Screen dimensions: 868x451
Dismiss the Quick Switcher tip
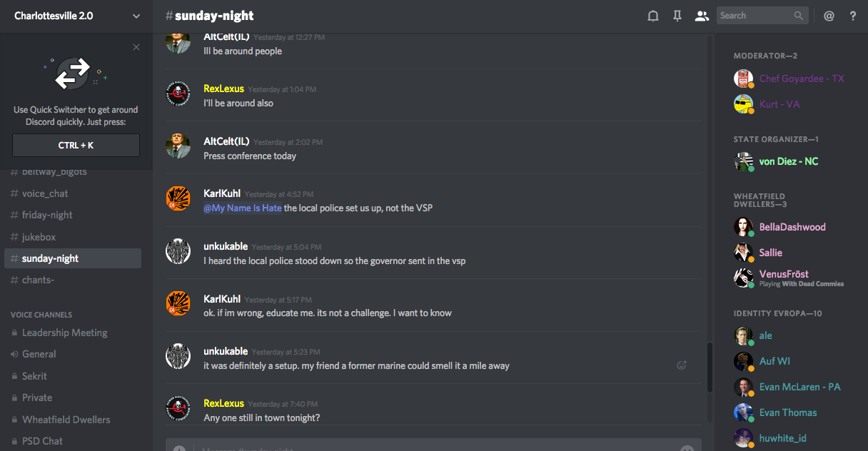tap(136, 47)
